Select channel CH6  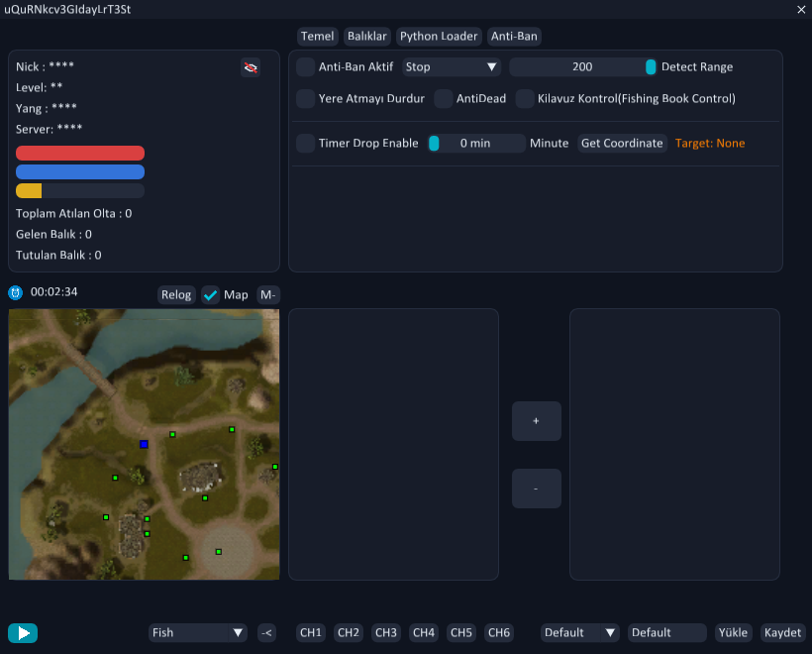(499, 633)
